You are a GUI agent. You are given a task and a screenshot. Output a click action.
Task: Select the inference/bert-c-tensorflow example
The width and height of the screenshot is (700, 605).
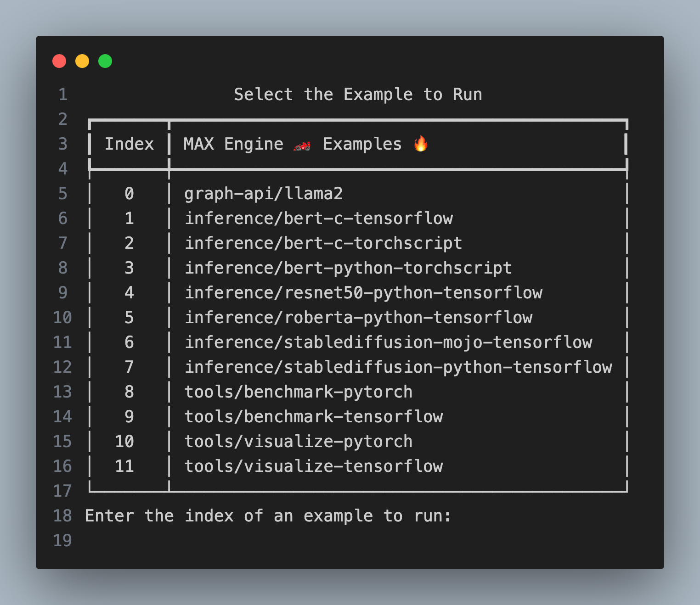(319, 218)
